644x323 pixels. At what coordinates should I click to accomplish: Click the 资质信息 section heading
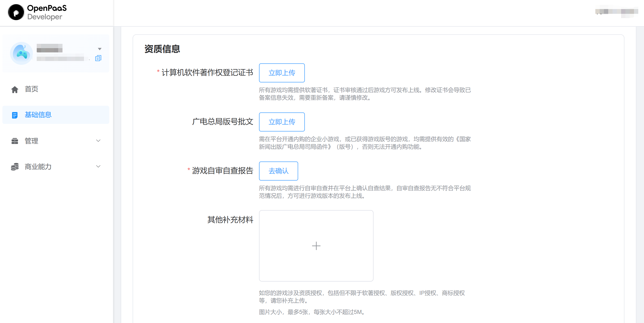[162, 49]
